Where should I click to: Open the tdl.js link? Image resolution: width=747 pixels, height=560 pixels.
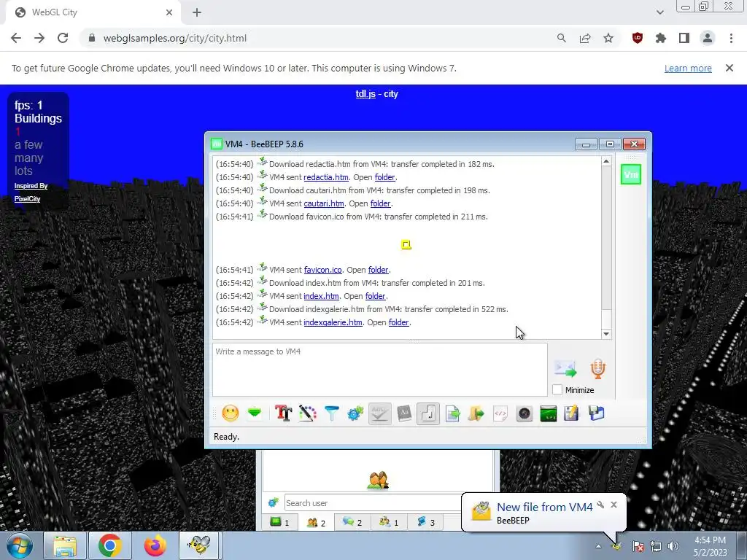pyautogui.click(x=365, y=94)
